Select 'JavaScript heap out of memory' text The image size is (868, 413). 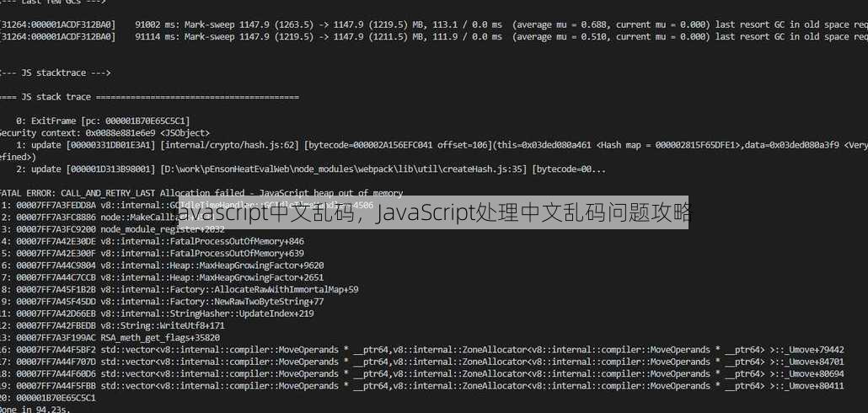331,193
